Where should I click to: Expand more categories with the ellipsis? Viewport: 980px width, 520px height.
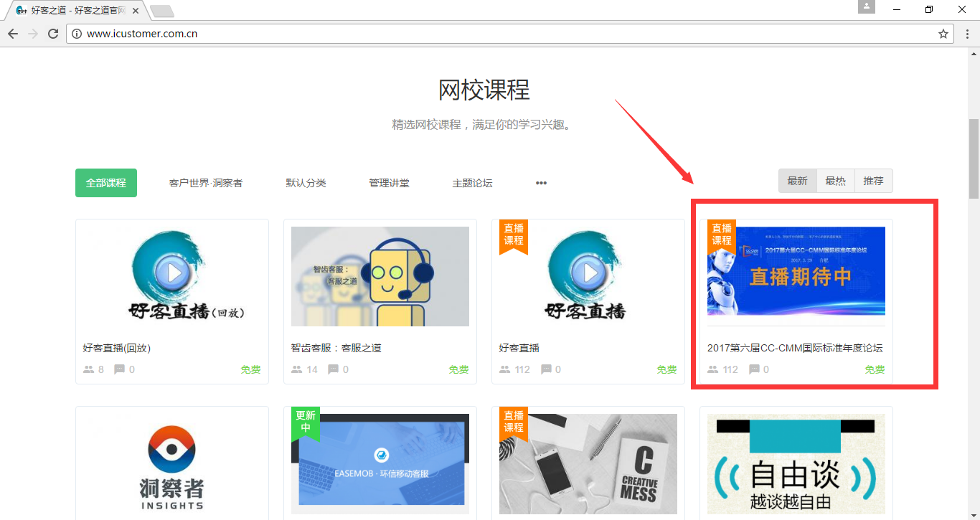coord(541,183)
